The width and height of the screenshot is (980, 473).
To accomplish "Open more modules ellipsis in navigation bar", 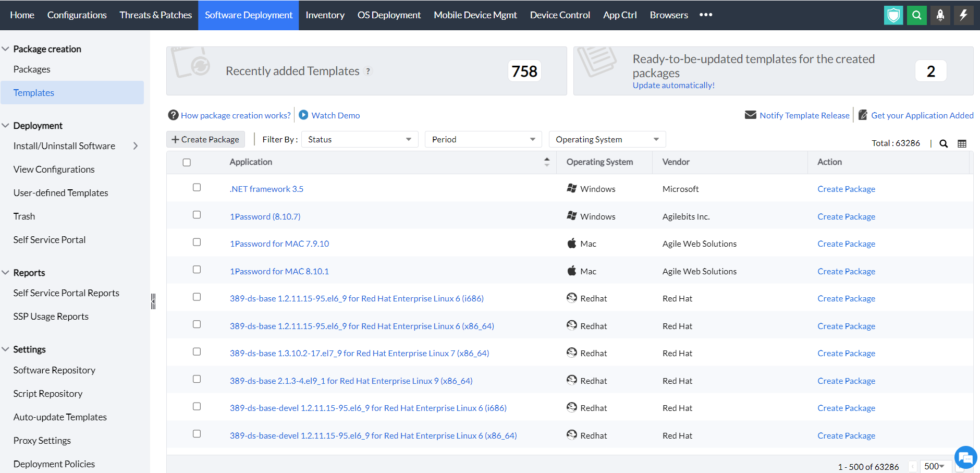I will click(x=706, y=15).
